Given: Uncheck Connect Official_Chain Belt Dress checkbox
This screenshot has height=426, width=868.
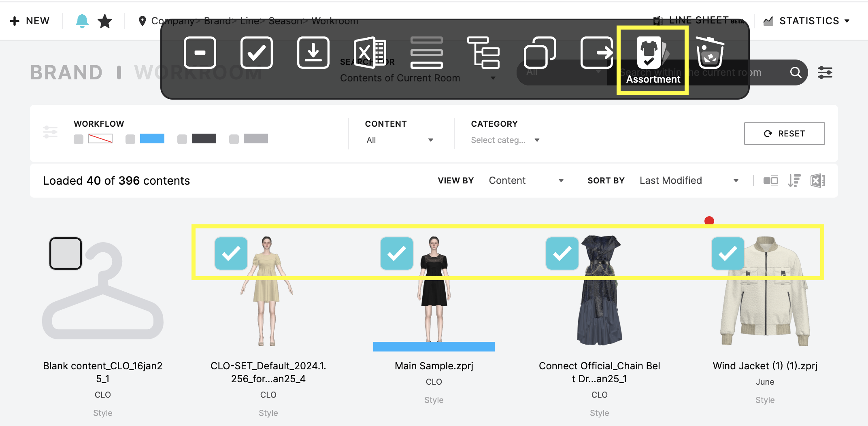Looking at the screenshot, I should (562, 253).
